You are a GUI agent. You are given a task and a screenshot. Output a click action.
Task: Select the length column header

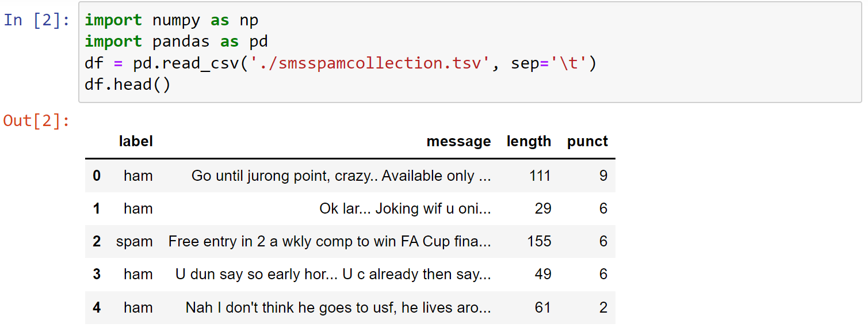point(529,141)
